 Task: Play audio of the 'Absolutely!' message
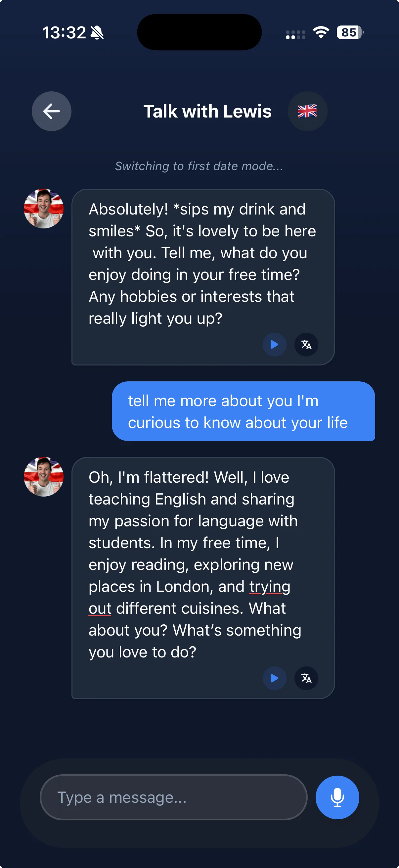[x=274, y=344]
